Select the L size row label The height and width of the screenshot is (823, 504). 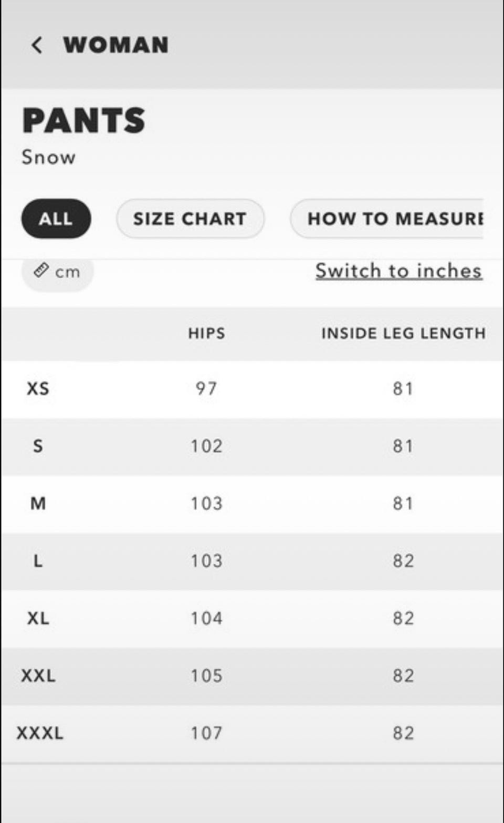coord(38,561)
